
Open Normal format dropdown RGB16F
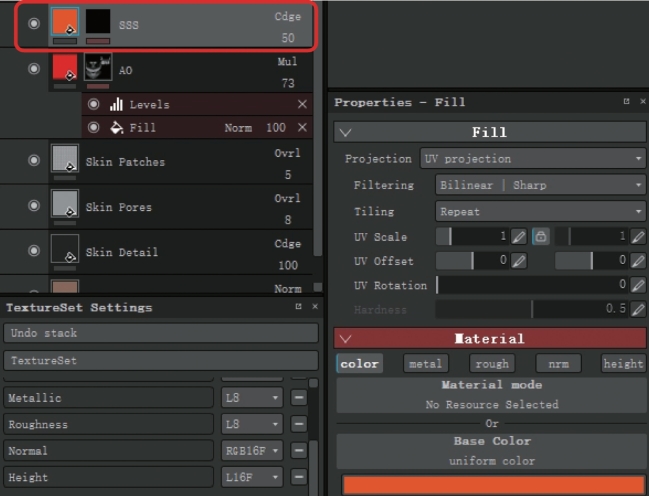[252, 450]
